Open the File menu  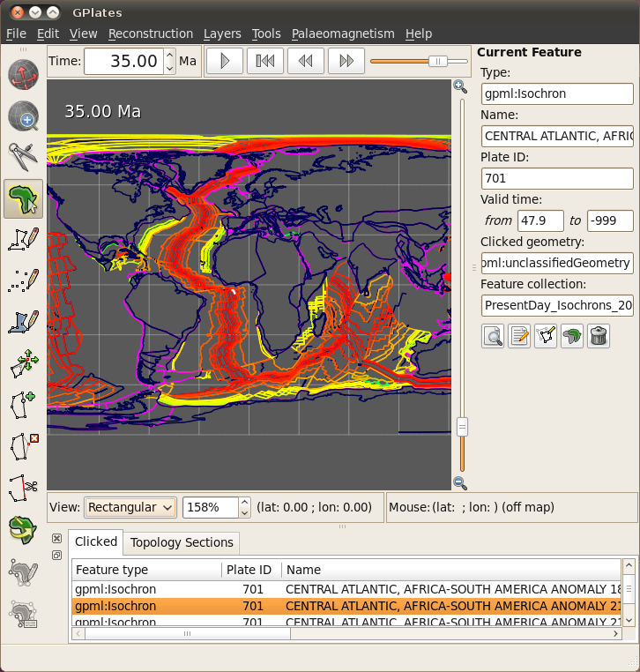click(16, 34)
